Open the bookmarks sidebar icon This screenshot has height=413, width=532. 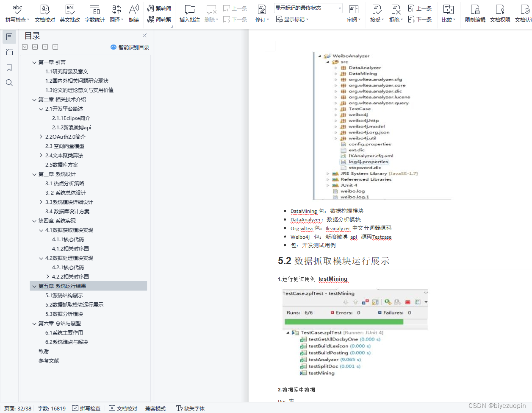(9, 67)
